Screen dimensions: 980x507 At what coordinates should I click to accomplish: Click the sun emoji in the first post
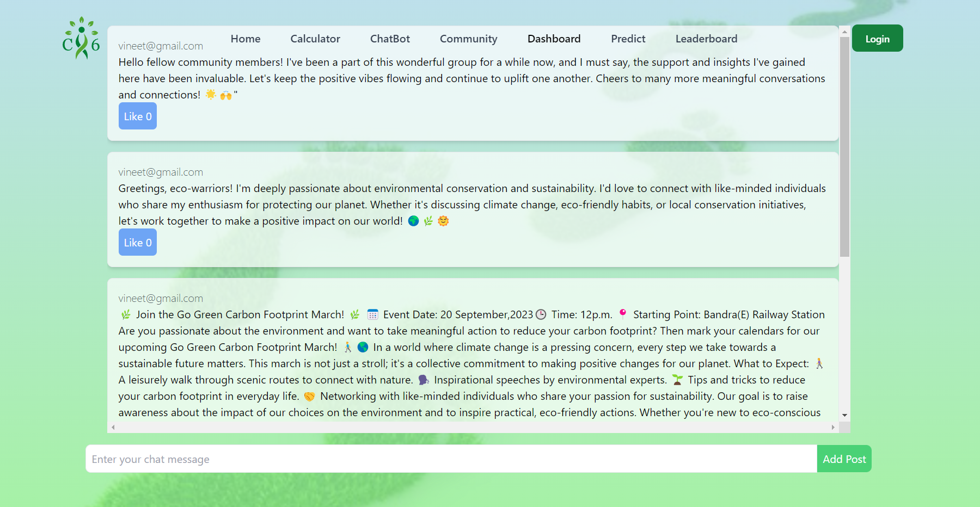pos(211,95)
